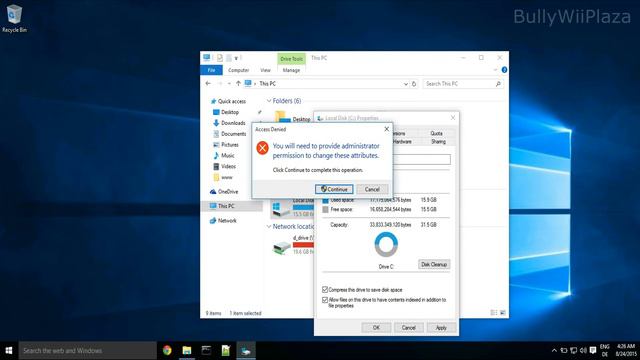Open the address bar history dropdown
This screenshot has width=640, height=360.
point(406,84)
